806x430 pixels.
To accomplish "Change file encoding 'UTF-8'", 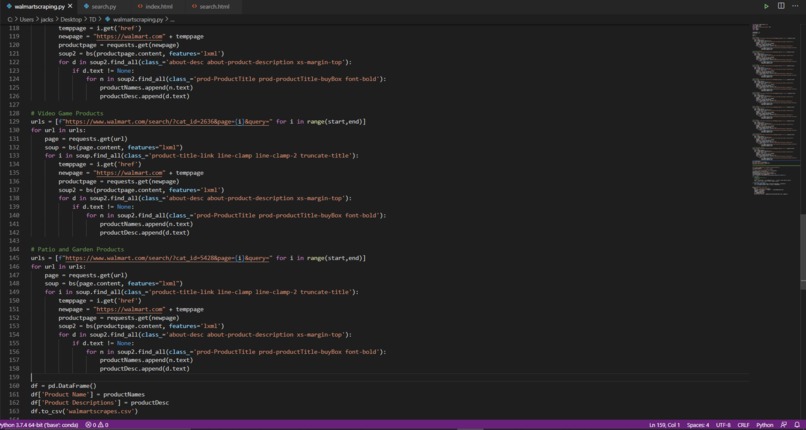I will (x=723, y=425).
